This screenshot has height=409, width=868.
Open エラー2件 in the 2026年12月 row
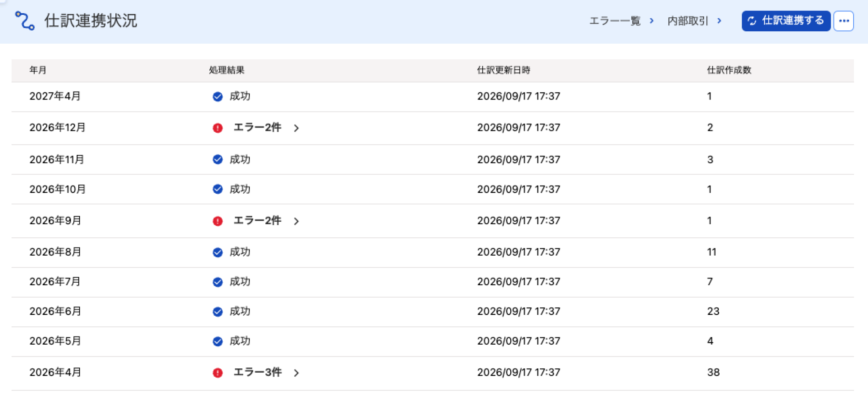coord(257,128)
